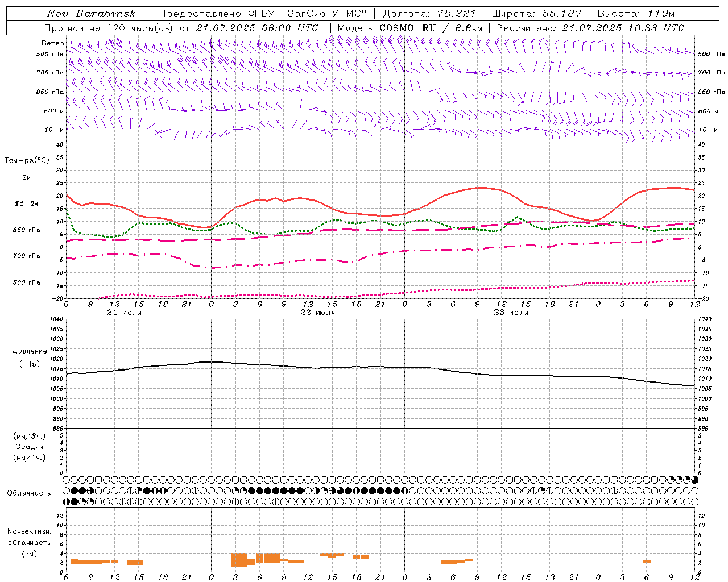The image size is (728, 582).
Task: Select the 'Тем-ра(°C)' temperature panel label
Action: 27,160
